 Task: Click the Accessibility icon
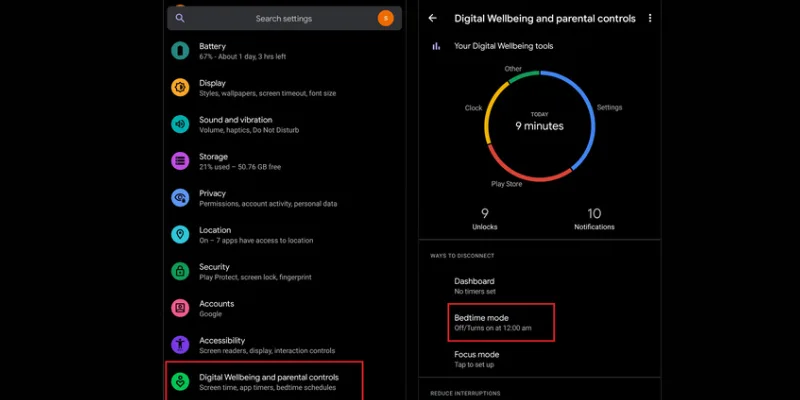(x=180, y=345)
